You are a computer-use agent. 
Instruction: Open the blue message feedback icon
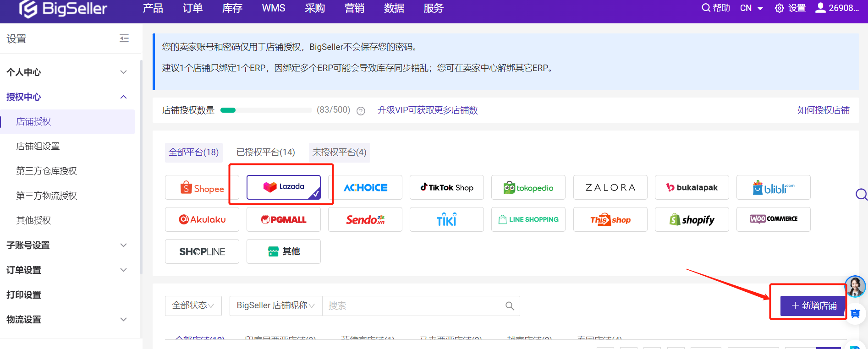(855, 314)
